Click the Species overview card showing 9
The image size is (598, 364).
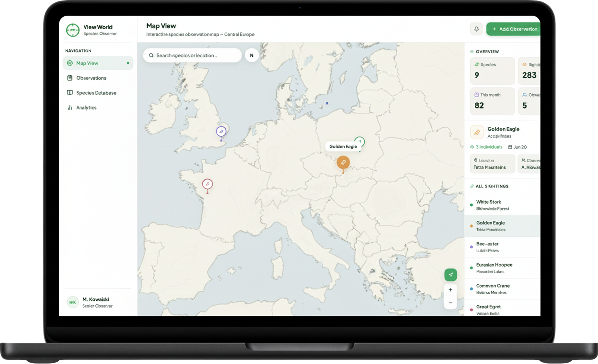(492, 71)
